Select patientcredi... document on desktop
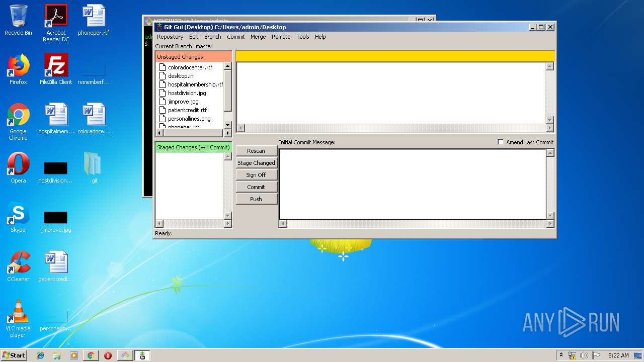Screen dimensions: 644x362 pyautogui.click(x=56, y=266)
